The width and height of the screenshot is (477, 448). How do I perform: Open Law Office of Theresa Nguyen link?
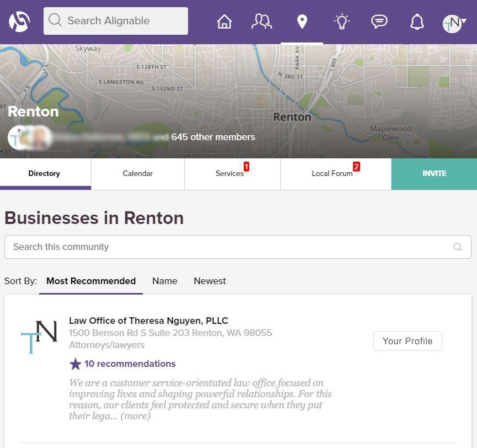[x=148, y=321]
